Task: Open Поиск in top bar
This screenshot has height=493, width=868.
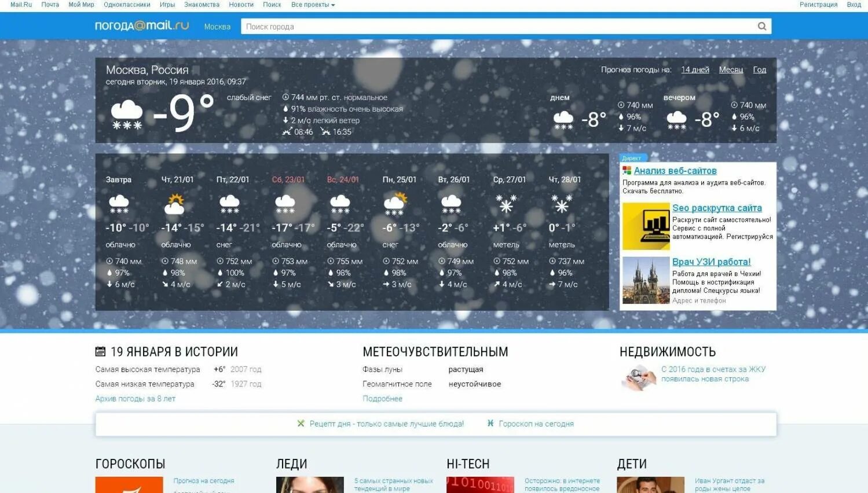Action: (272, 5)
